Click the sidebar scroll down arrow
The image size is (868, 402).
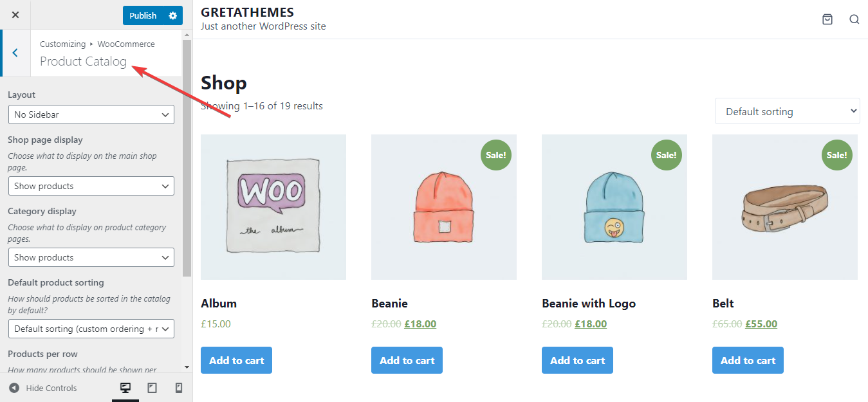pos(187,367)
